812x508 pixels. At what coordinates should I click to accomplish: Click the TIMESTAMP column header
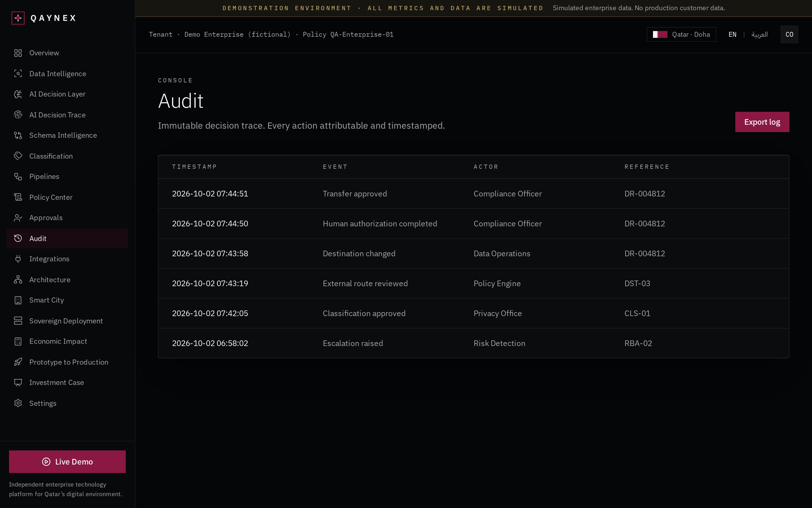point(194,167)
